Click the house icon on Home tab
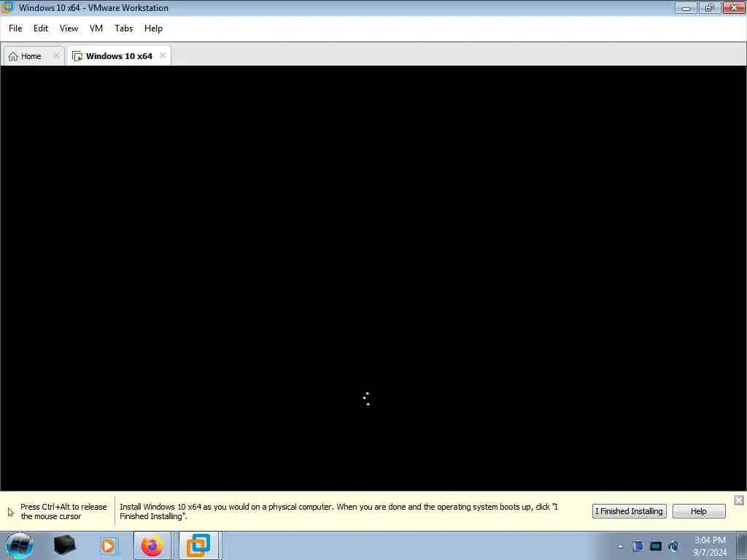This screenshot has height=560, width=747. tap(13, 56)
